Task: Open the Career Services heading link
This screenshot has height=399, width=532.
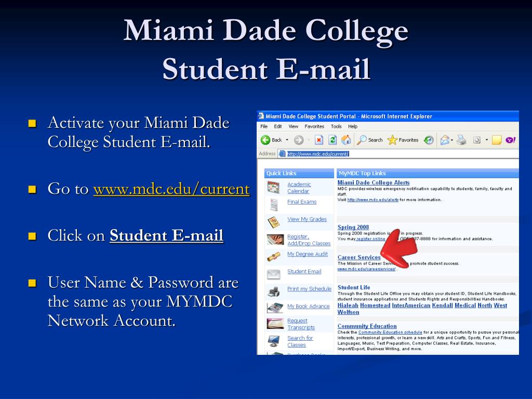Action: click(x=359, y=257)
